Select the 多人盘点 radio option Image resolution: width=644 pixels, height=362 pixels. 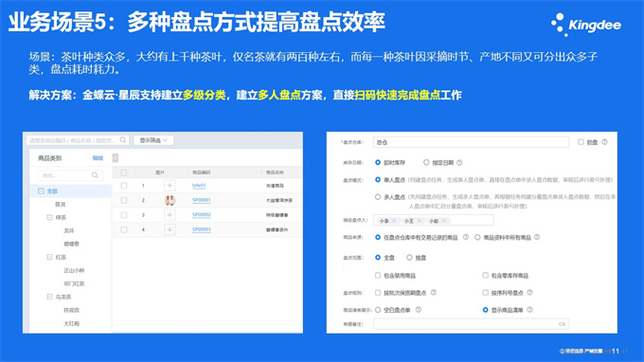(378, 197)
